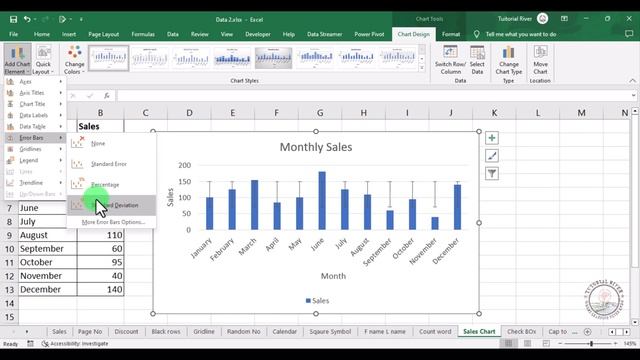Expand the Chart Title submenu
This screenshot has height=360, width=640.
pyautogui.click(x=35, y=104)
